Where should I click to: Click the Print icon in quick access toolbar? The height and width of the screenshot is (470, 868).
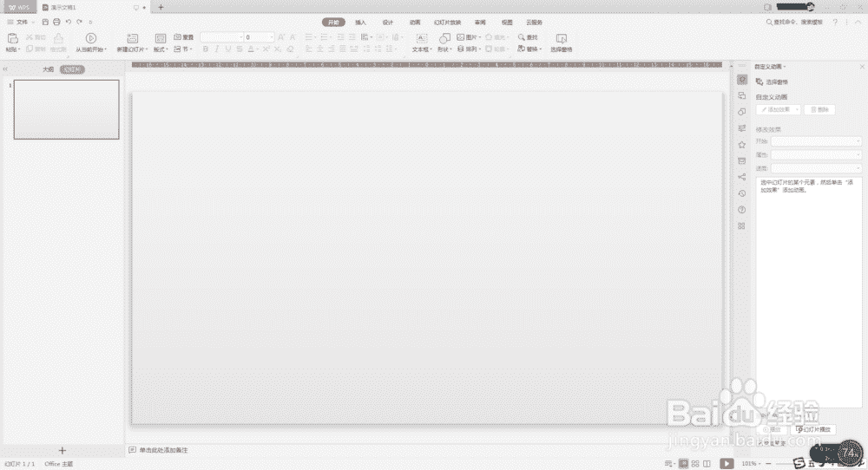pos(56,23)
